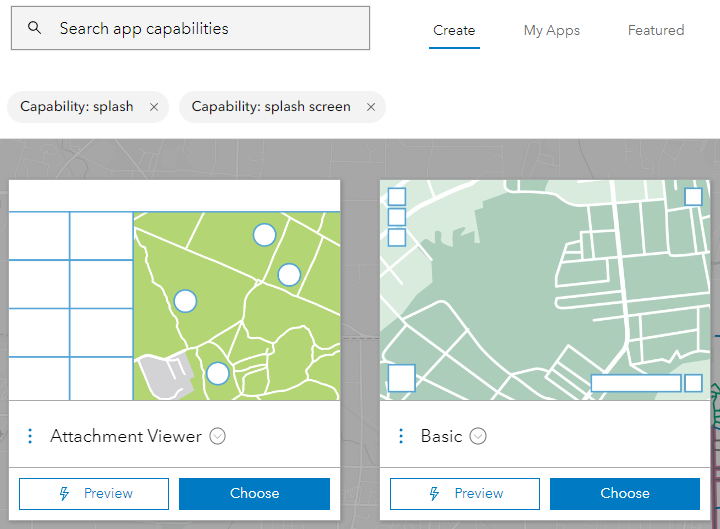Open the My Apps tab
Screen dimensions: 720x529
(552, 30)
